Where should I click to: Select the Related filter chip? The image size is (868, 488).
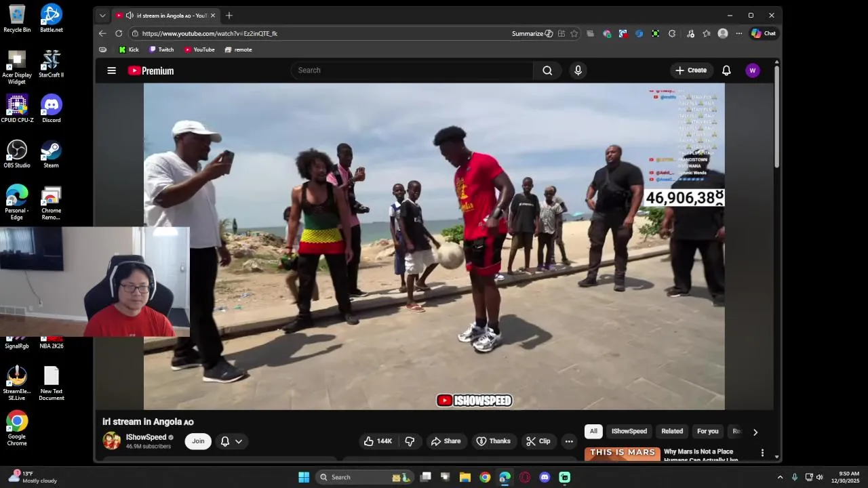tap(672, 431)
